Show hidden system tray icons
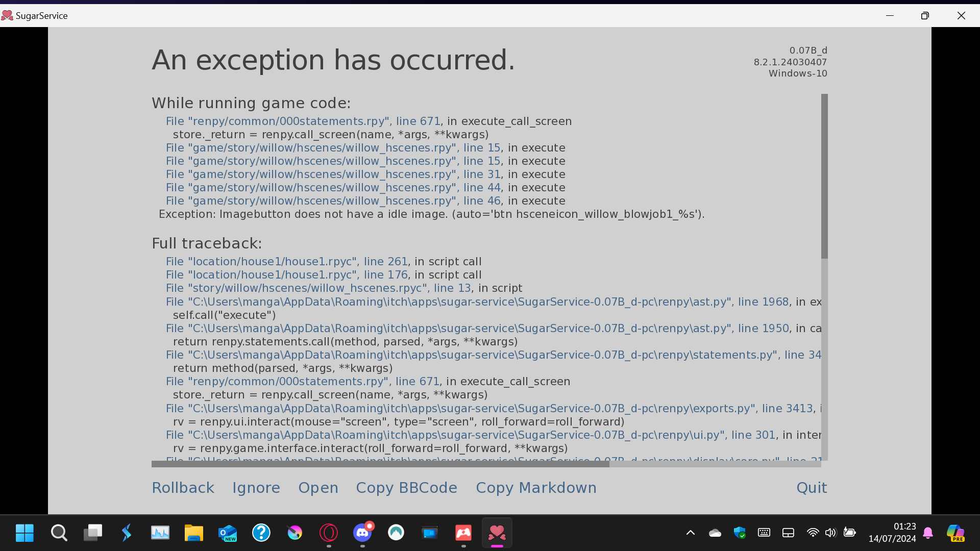The height and width of the screenshot is (551, 980). point(691,533)
